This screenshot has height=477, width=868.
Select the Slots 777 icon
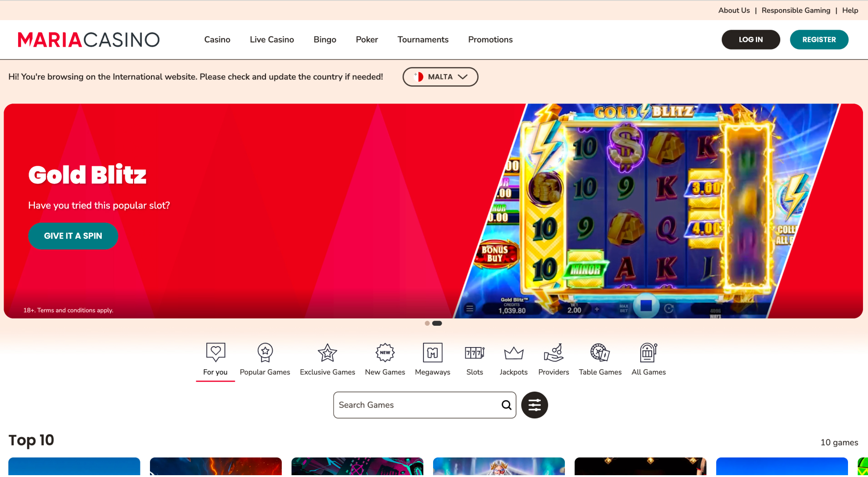[x=474, y=352]
